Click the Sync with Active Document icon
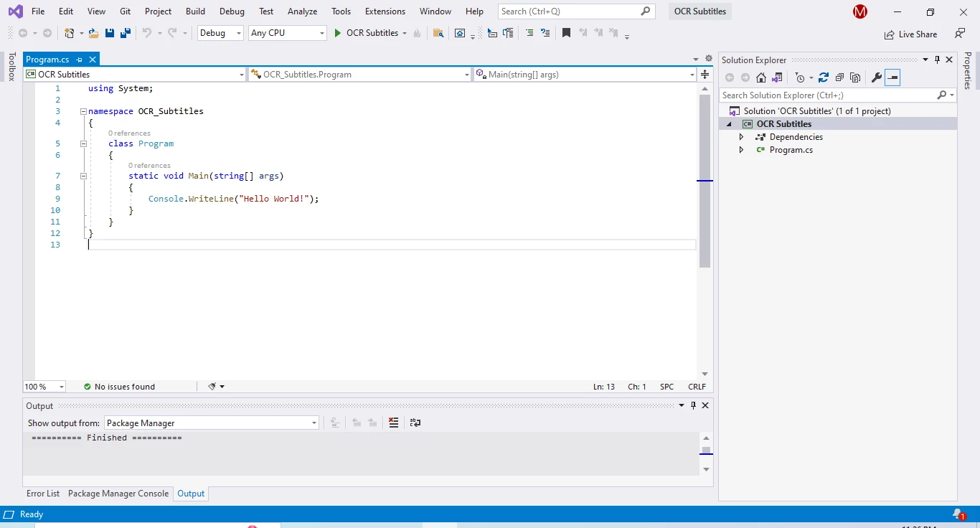 [823, 77]
